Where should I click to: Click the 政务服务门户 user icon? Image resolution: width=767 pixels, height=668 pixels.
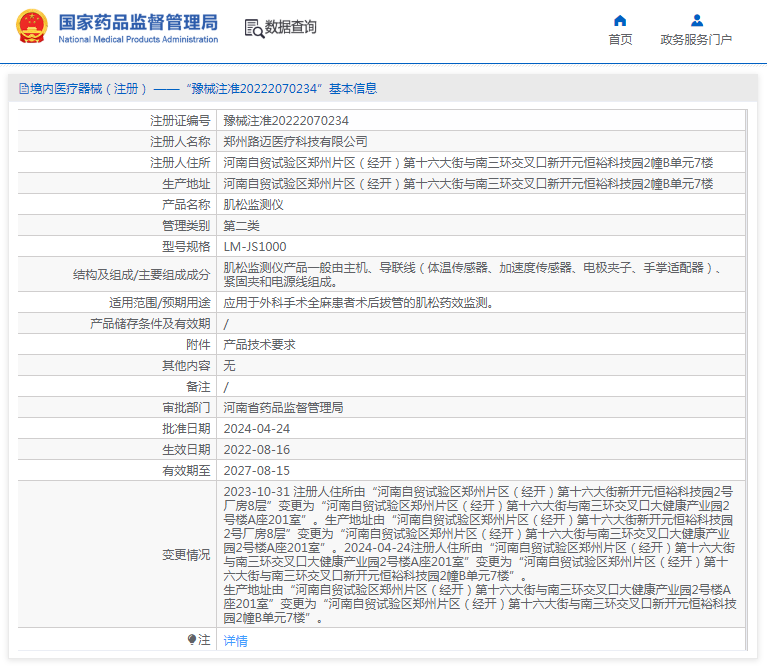tap(697, 21)
